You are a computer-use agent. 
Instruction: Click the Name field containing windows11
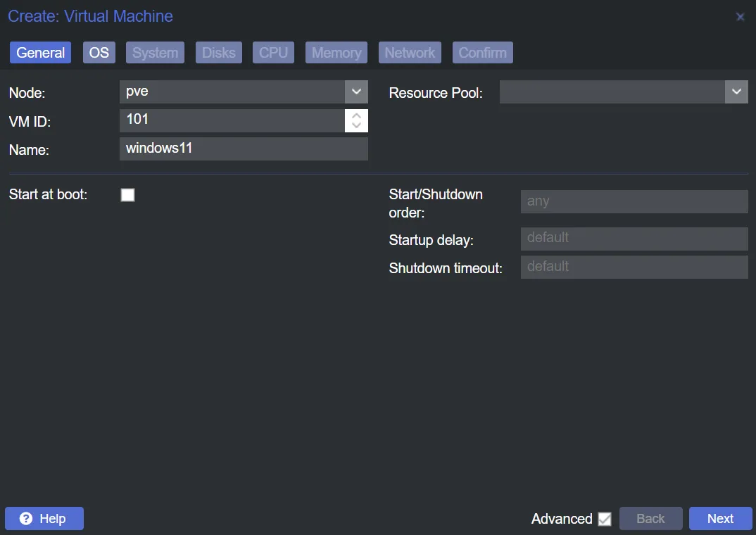pyautogui.click(x=243, y=149)
